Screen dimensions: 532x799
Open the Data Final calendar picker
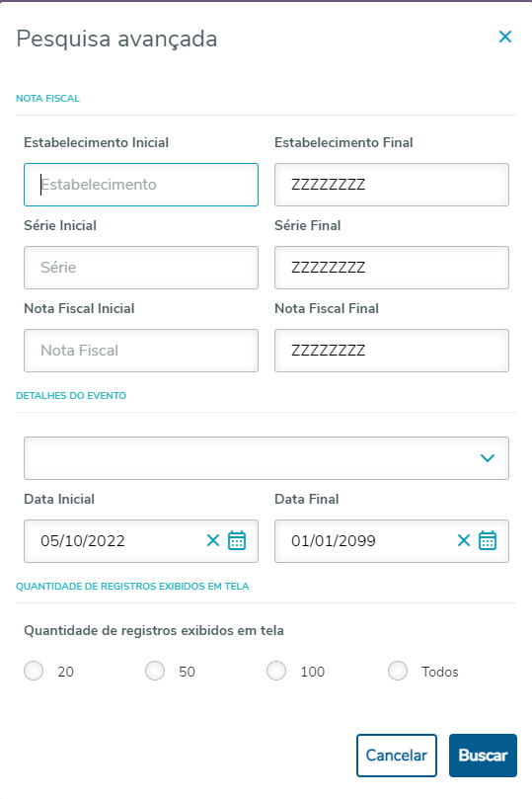(488, 540)
